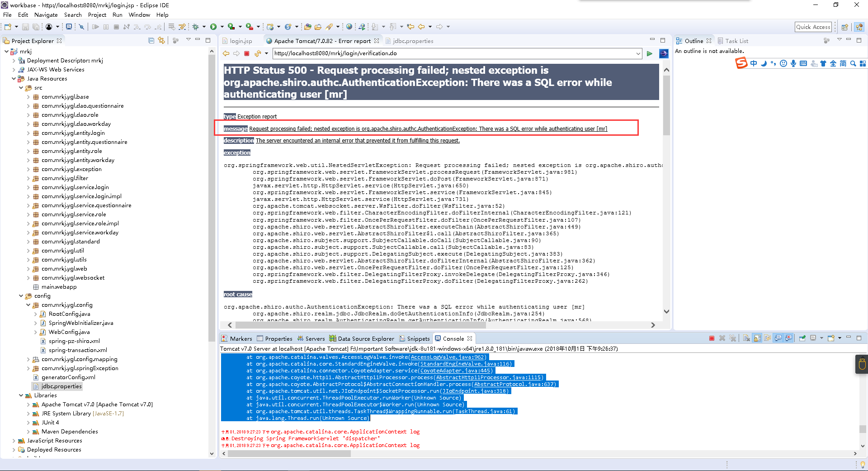The height and width of the screenshot is (471, 868).
Task: Clear the Console output
Action: pos(746,338)
